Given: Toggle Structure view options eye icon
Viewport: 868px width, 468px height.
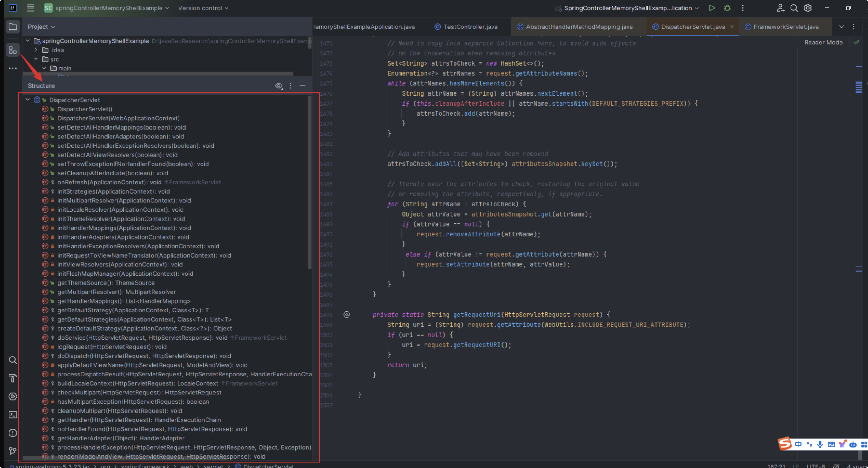Looking at the screenshot, I should 279,86.
